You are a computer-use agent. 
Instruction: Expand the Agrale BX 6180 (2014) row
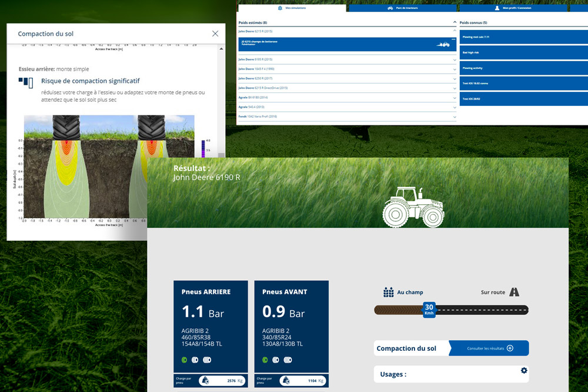455,98
